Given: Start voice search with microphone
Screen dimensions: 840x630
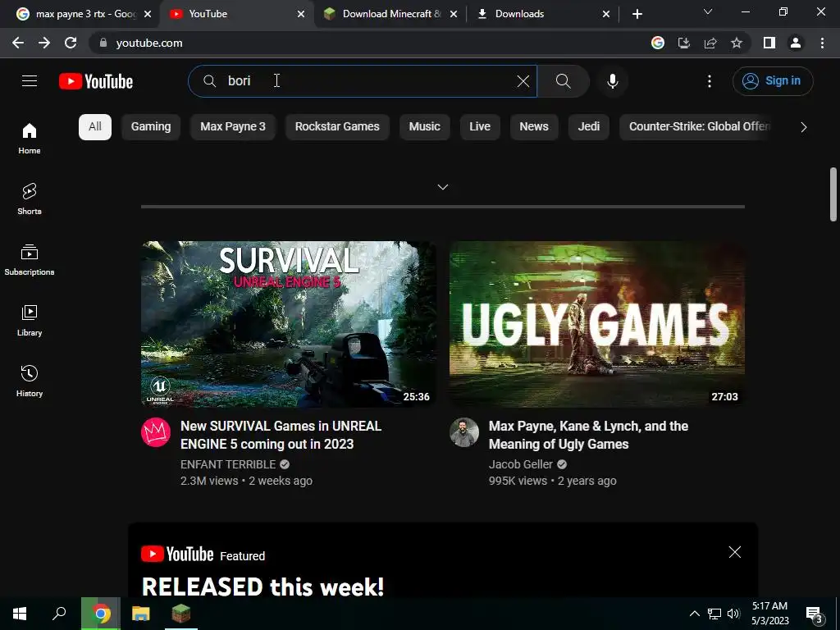Looking at the screenshot, I should point(612,81).
